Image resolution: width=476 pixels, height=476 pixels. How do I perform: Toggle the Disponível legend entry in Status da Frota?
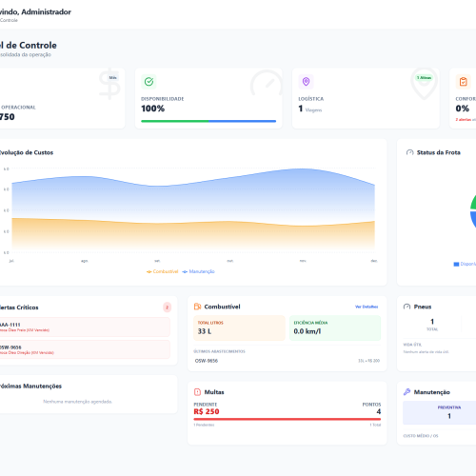point(465,264)
